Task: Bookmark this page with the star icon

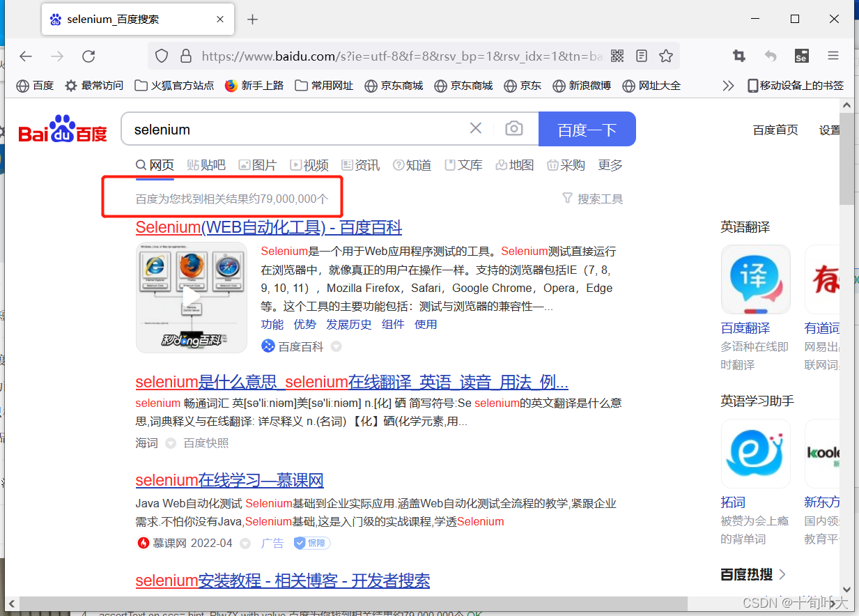Action: (x=666, y=56)
